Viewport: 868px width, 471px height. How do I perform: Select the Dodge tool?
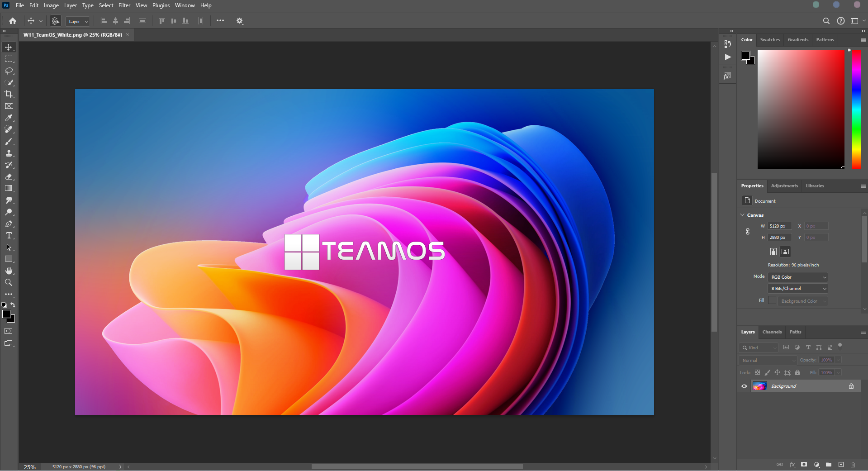(x=9, y=212)
